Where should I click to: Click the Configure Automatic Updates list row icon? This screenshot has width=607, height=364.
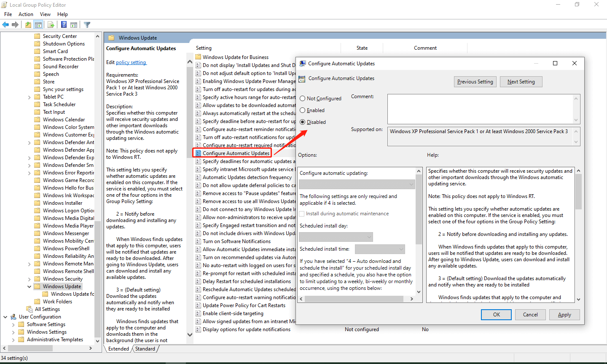coord(198,153)
